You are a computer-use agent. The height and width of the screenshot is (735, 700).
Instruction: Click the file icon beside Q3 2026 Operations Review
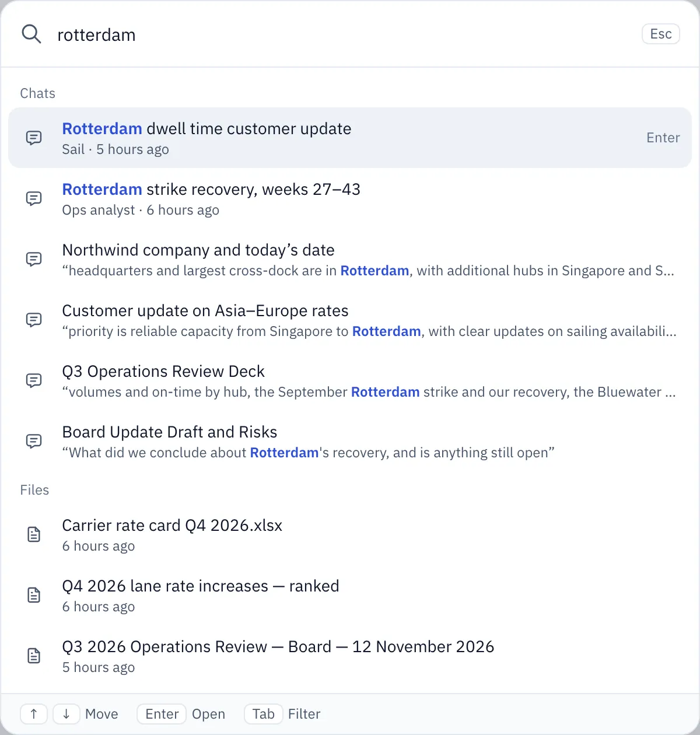click(34, 656)
